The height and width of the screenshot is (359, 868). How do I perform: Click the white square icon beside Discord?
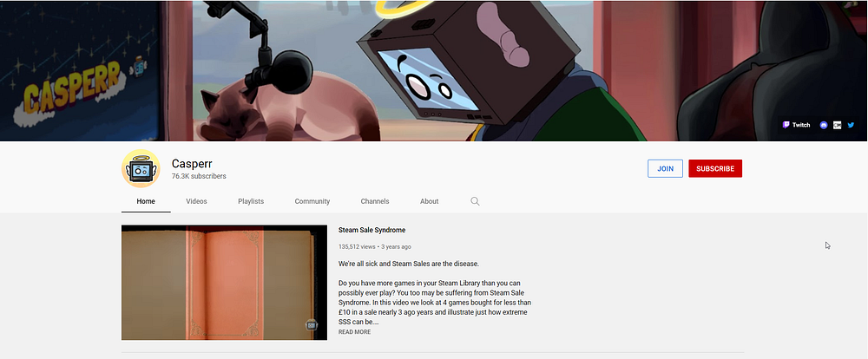click(x=837, y=125)
